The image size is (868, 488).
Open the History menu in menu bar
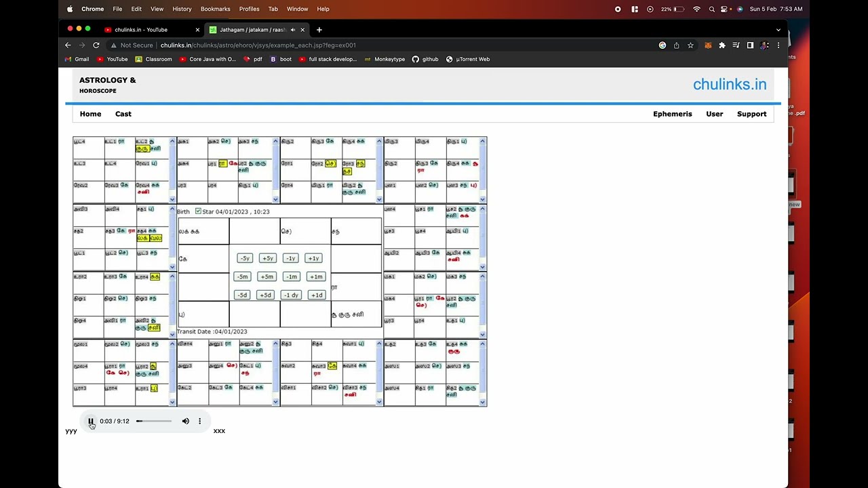tap(182, 9)
